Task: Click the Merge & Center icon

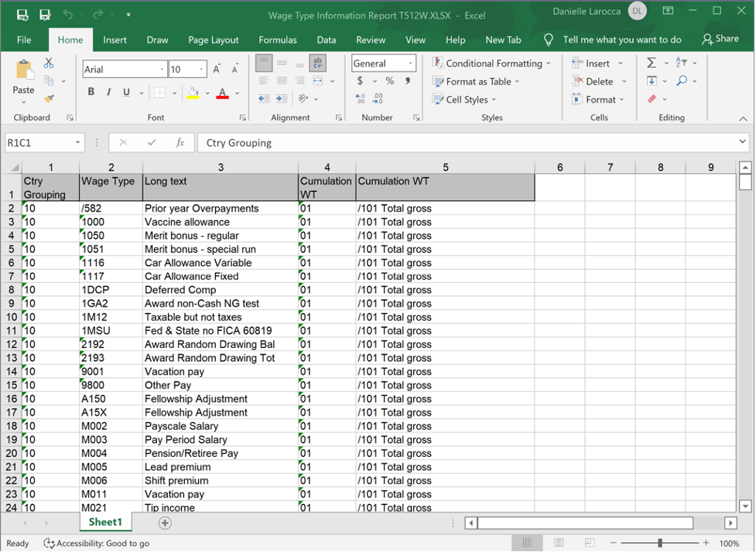Action: point(318,81)
